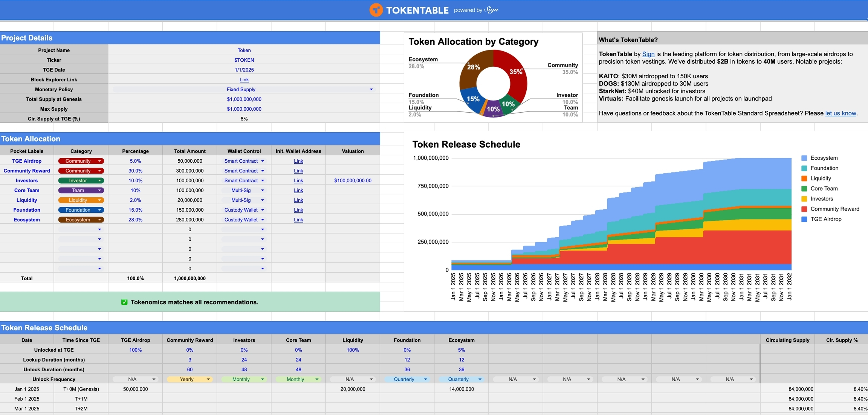This screenshot has width=868, height=415.
Task: Open the Foundation Quarterly unlock frequency dropdown
Action: [x=425, y=379]
